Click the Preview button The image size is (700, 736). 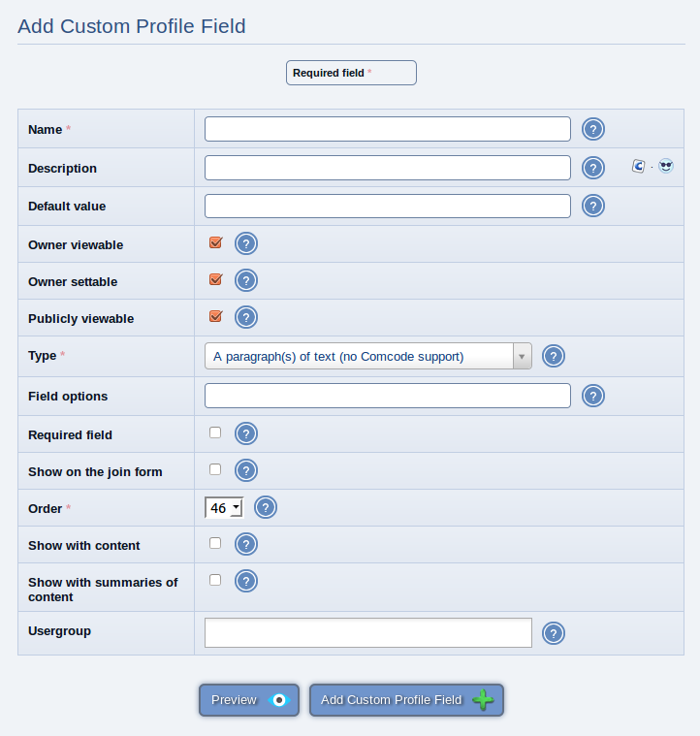click(249, 700)
